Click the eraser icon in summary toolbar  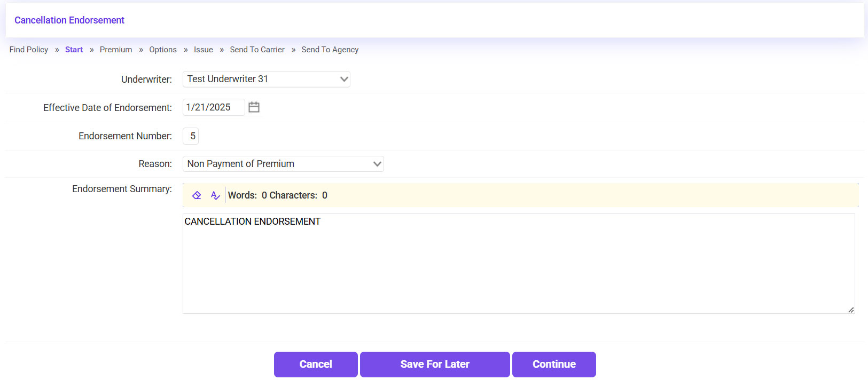197,195
